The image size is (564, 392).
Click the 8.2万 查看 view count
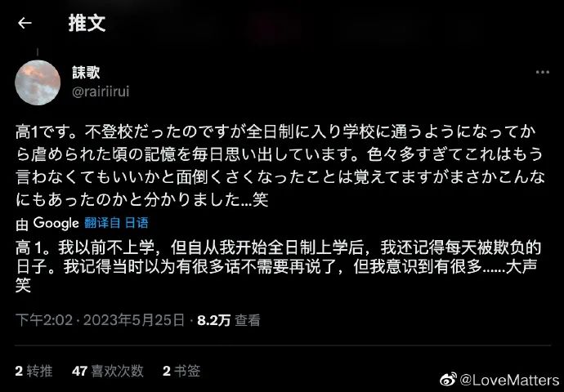[228, 320]
